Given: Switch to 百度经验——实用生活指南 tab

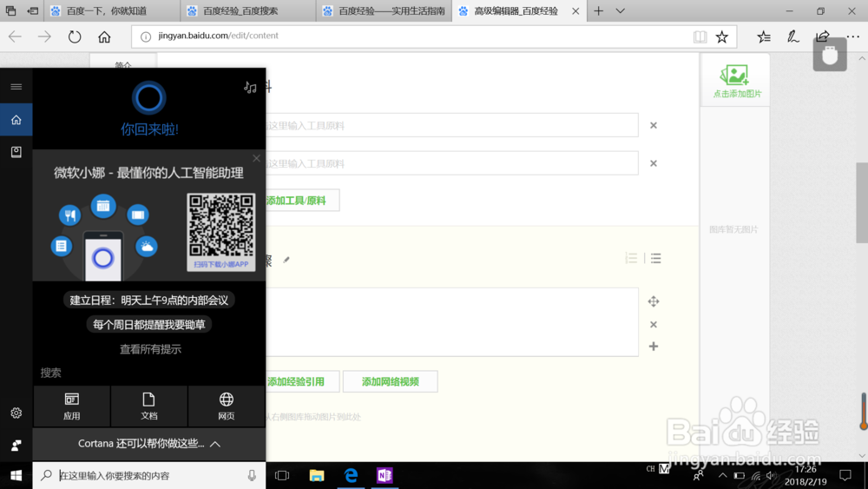Looking at the screenshot, I should (x=385, y=10).
